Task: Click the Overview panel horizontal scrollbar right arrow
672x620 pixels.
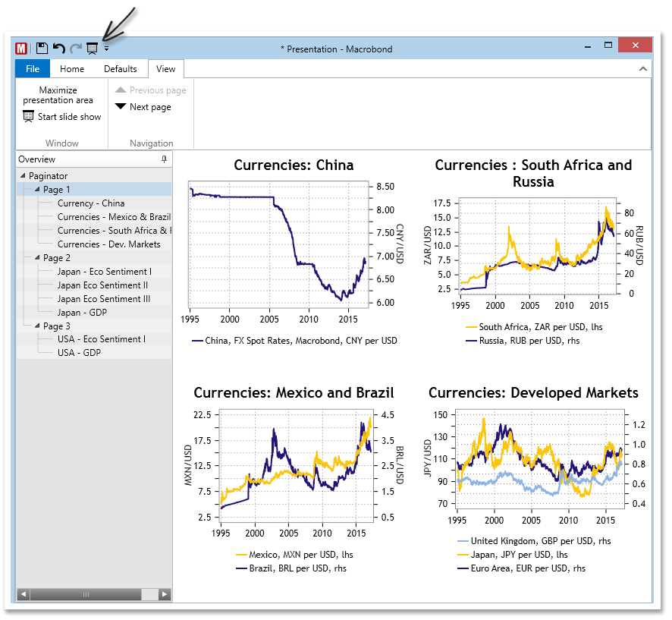Action: click(165, 594)
